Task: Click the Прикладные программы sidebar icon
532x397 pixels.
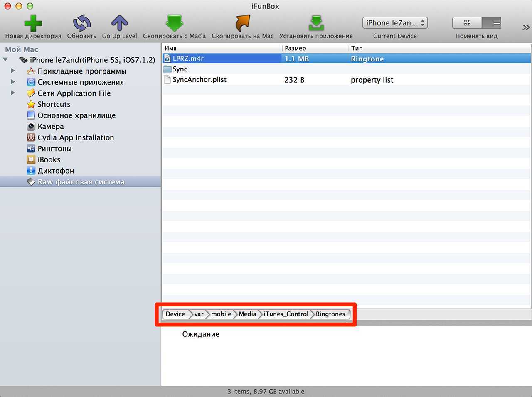Action: tap(31, 71)
